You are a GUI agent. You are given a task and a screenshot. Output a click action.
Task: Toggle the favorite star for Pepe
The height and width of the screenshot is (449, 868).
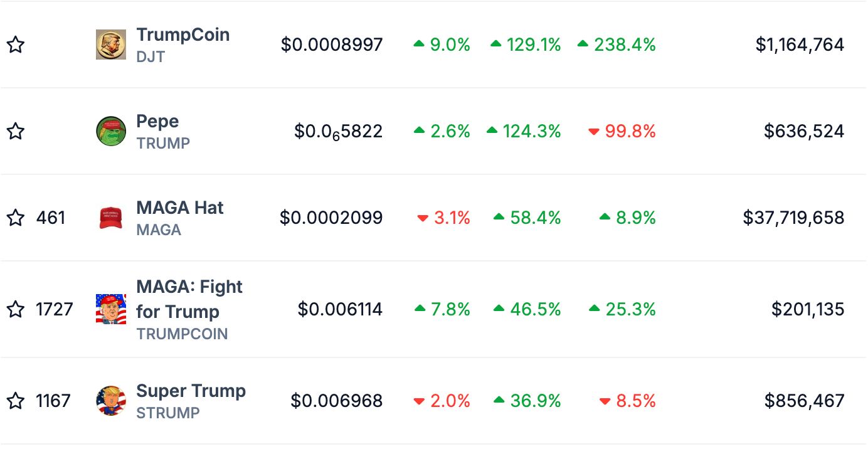point(15,131)
